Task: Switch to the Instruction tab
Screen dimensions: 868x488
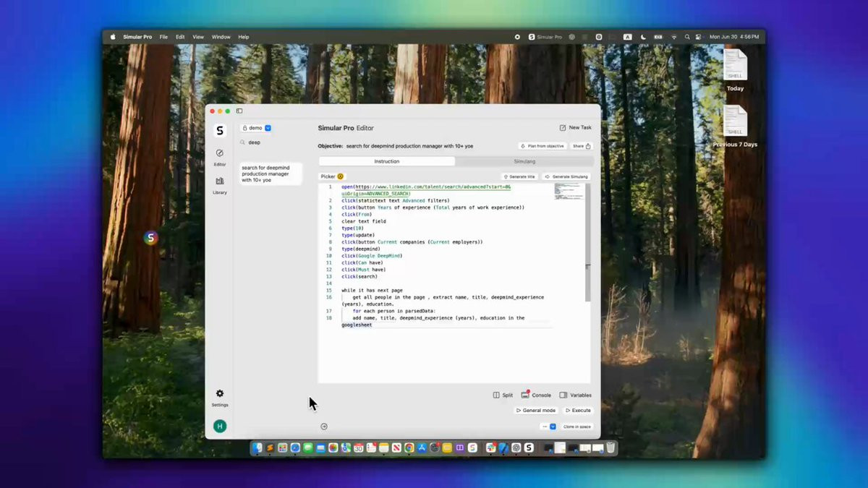Action: coord(387,161)
